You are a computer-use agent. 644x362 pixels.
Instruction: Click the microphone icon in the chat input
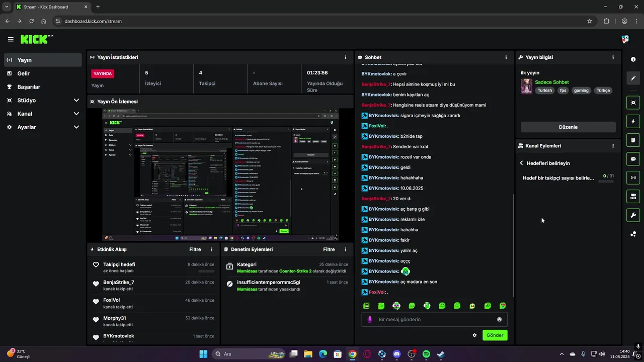[x=370, y=319]
